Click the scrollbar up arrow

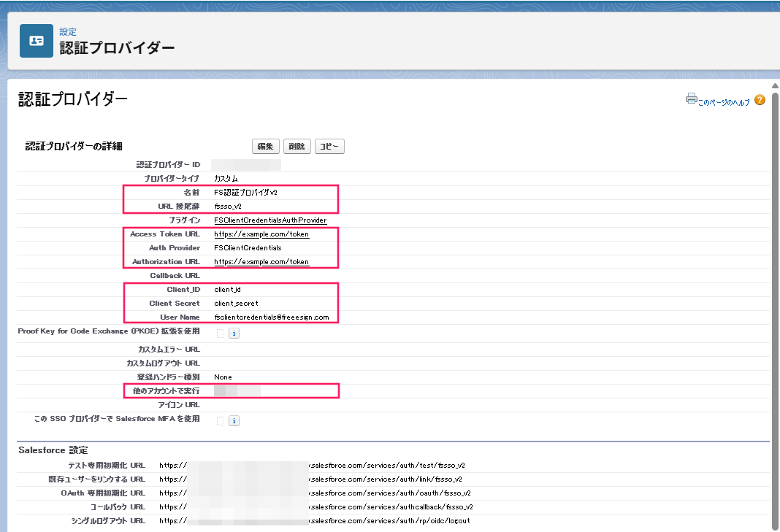click(775, 86)
